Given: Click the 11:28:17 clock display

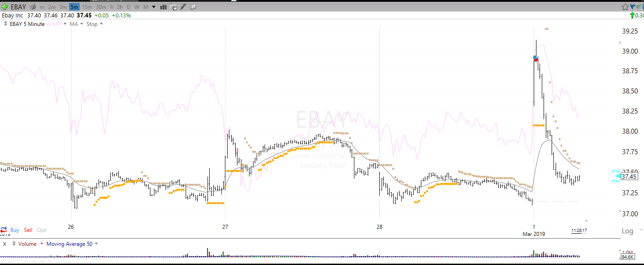Looking at the screenshot, I should click(x=579, y=231).
